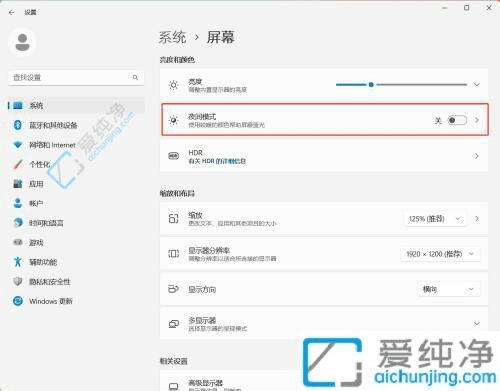Open 个性化 sidebar item

click(x=76, y=164)
